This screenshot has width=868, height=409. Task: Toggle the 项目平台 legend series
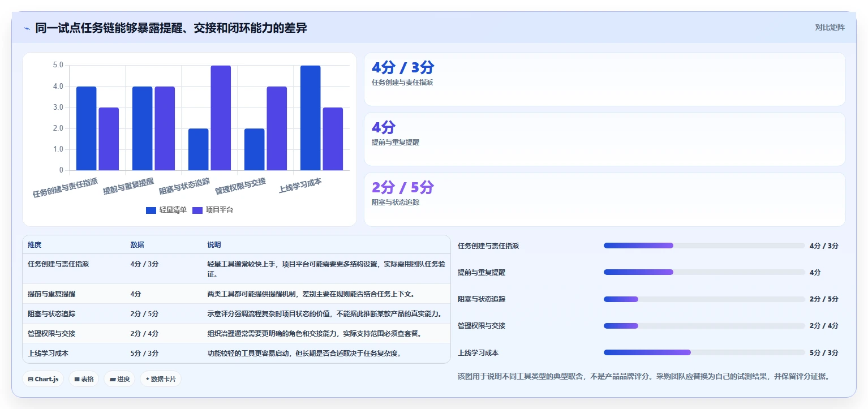tap(213, 210)
